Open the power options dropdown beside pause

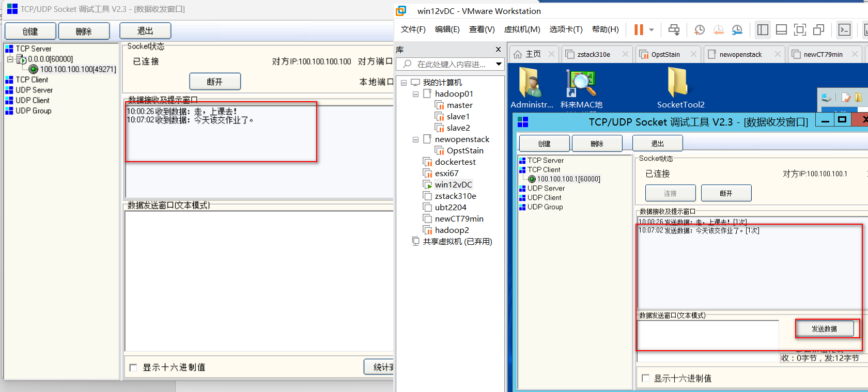pos(652,29)
